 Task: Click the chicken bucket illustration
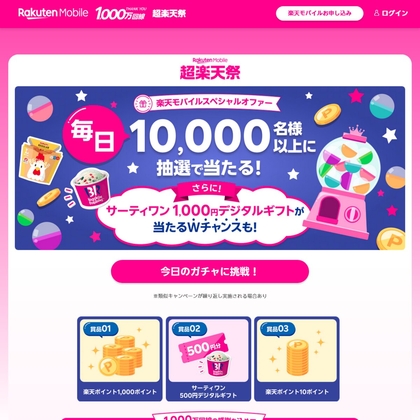pos(40,158)
